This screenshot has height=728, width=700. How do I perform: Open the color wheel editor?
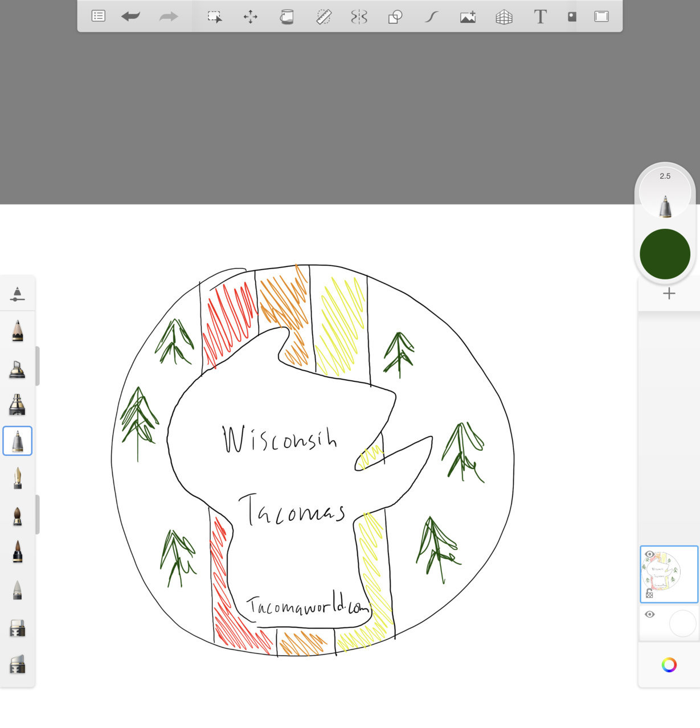pyautogui.click(x=669, y=665)
